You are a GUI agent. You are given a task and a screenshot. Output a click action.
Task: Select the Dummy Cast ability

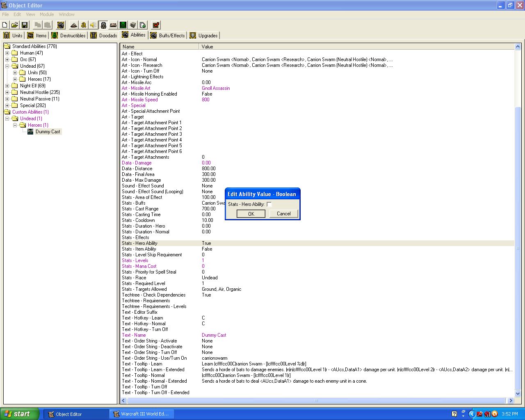[x=48, y=132]
